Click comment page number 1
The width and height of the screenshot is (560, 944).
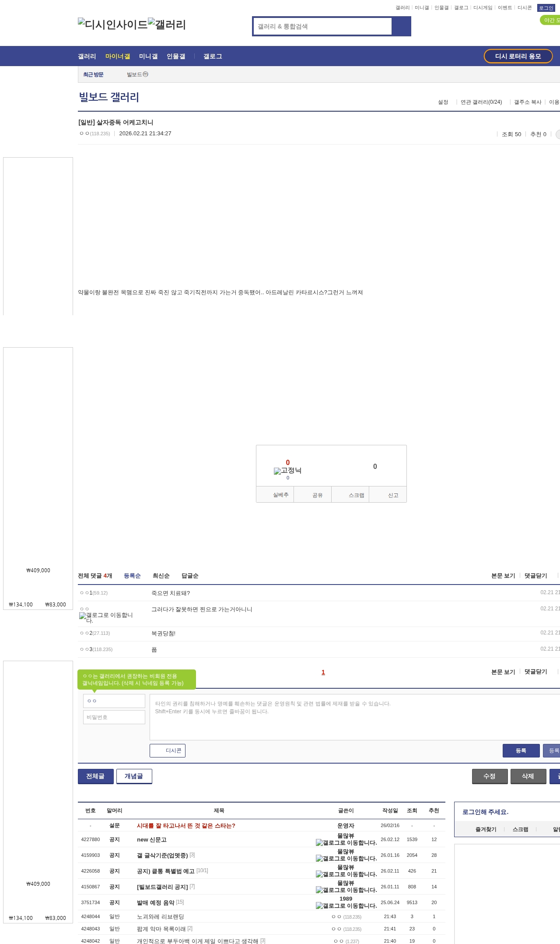pyautogui.click(x=323, y=672)
